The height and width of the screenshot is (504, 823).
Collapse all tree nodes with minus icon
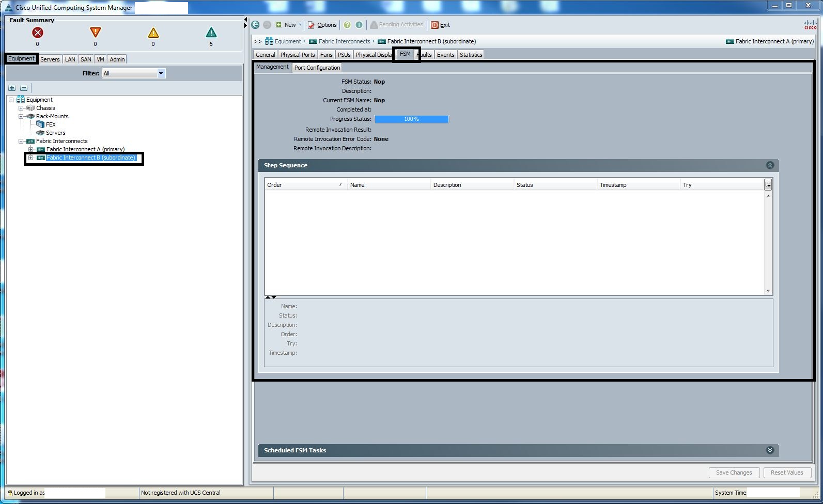23,88
